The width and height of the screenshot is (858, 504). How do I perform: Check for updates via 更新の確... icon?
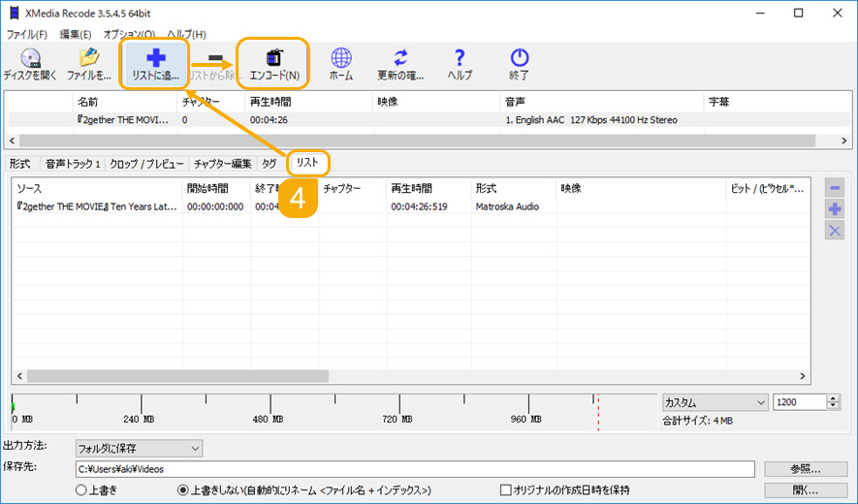pos(400,65)
